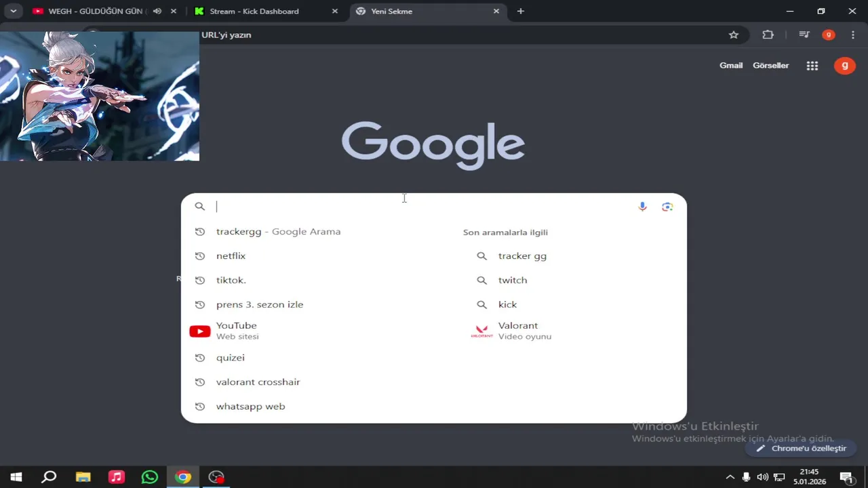The image size is (868, 488).
Task: Open the OBS recording app taskbar icon
Action: coord(216,477)
